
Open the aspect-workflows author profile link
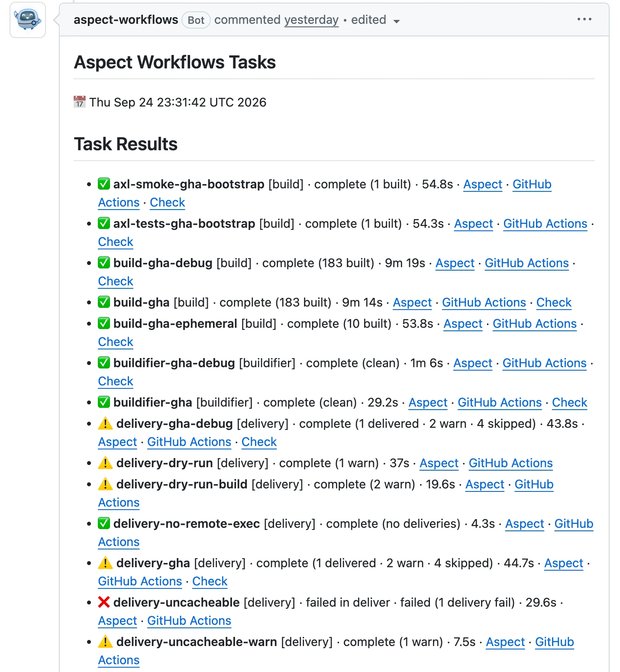point(126,19)
